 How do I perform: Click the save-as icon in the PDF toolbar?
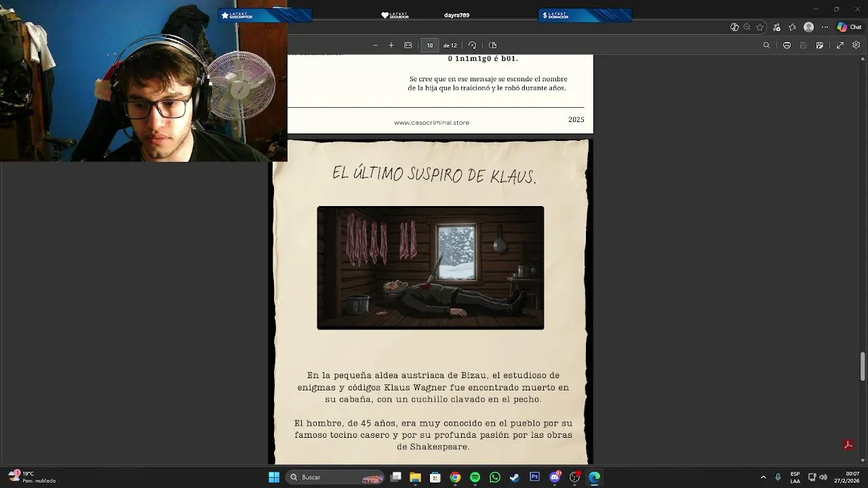pos(820,45)
